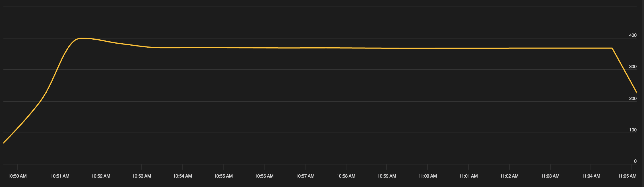This screenshot has width=644, height=187.
Task: Click the 10:58 AM time label
Action: (346, 176)
